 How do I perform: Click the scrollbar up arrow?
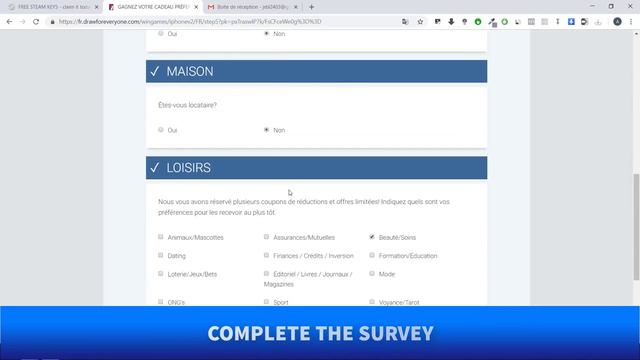636,34
